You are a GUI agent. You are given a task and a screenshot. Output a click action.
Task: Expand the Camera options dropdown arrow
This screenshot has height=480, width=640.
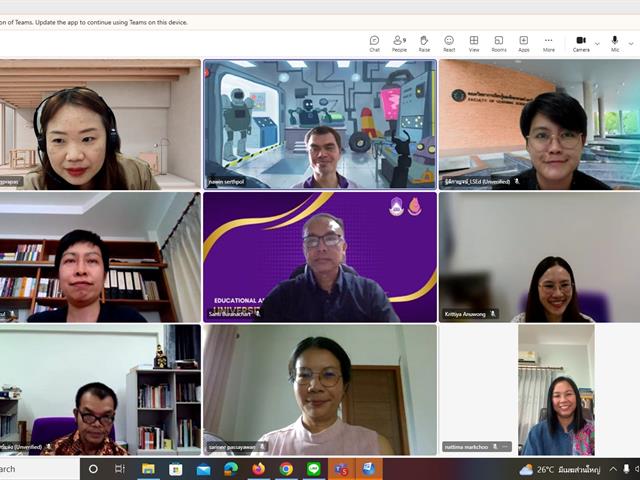coord(598,43)
